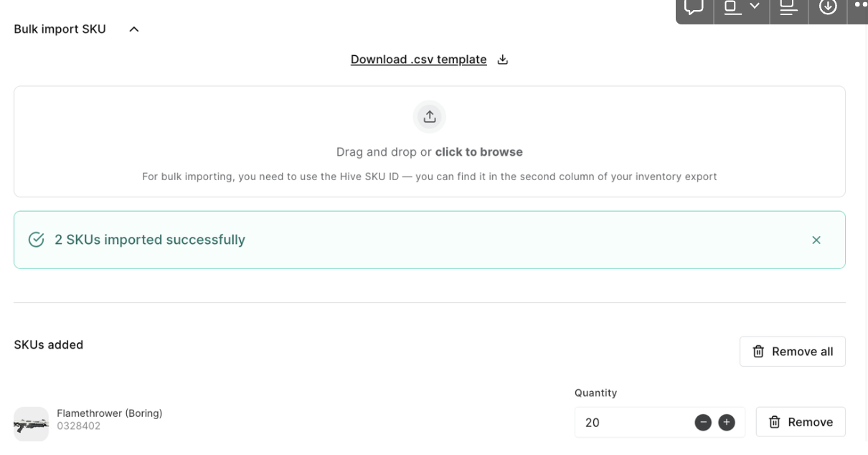Image resolution: width=868 pixels, height=455 pixels.
Task: Click the caption layout icon in the toolbar
Action: [x=788, y=7]
